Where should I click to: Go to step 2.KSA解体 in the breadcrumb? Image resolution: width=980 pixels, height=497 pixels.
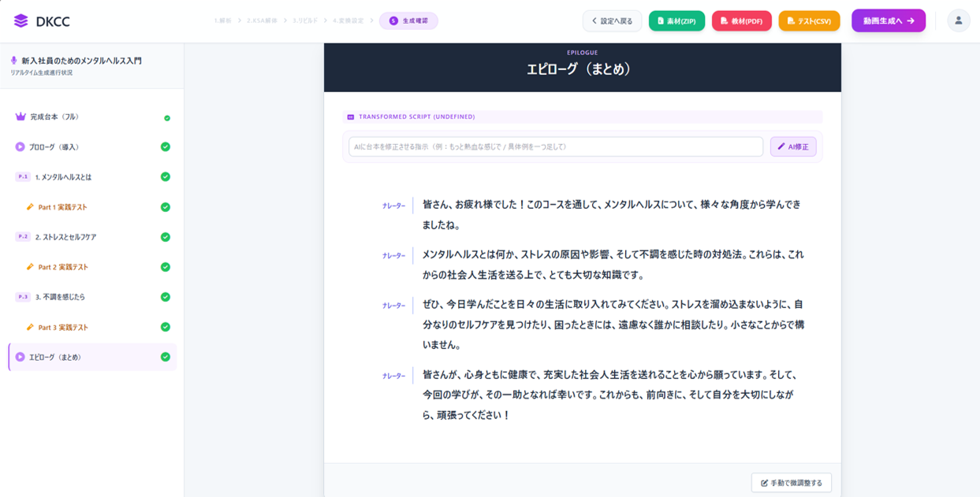[x=263, y=20]
